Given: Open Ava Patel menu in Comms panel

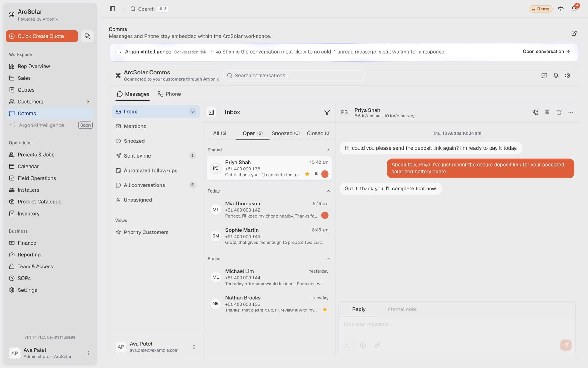Looking at the screenshot, I should pyautogui.click(x=194, y=347).
